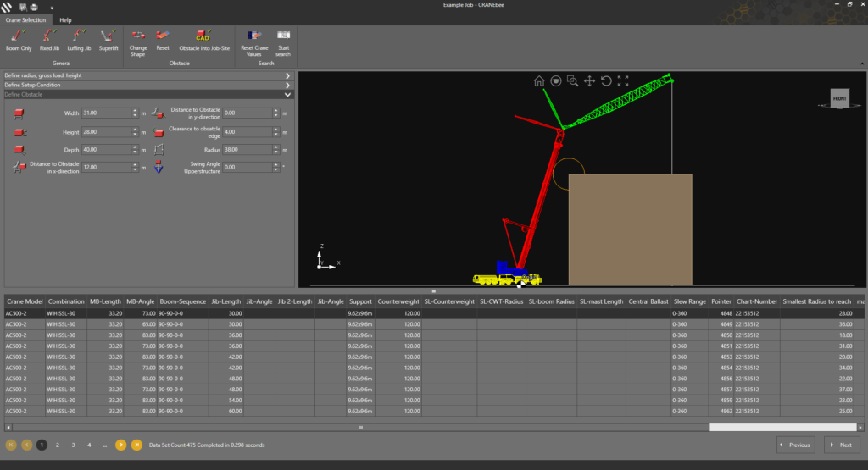Expand the Define Setup Condition section
Viewport: 868px width, 470px height.
(x=147, y=86)
